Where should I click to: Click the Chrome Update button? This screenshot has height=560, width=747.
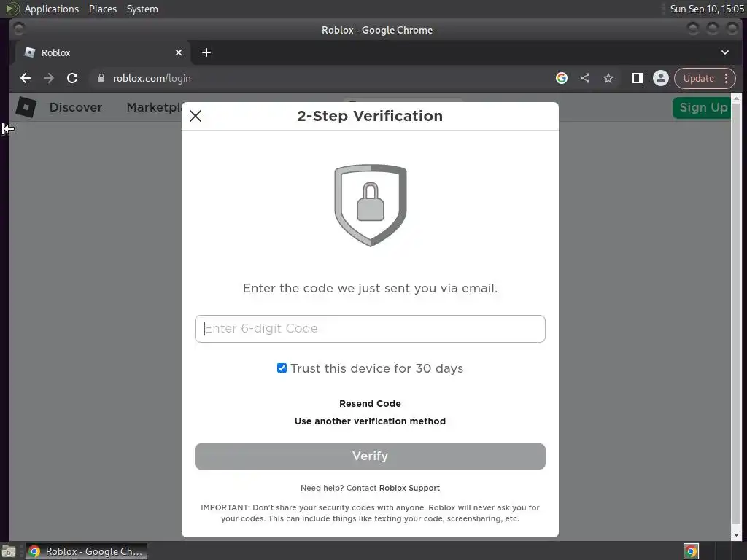coord(698,78)
